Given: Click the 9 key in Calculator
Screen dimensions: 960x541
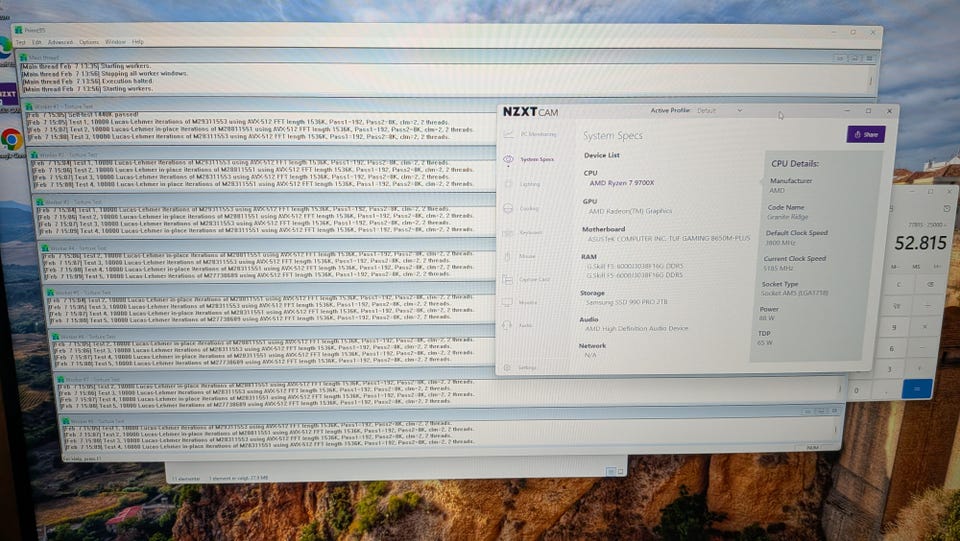Looking at the screenshot, I should [x=894, y=327].
